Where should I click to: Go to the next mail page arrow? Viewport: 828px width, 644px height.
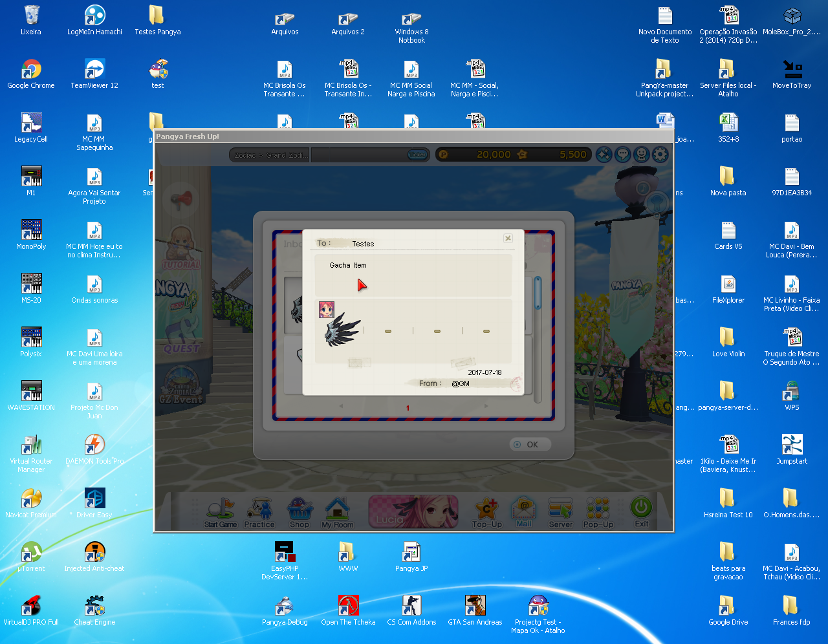486,406
